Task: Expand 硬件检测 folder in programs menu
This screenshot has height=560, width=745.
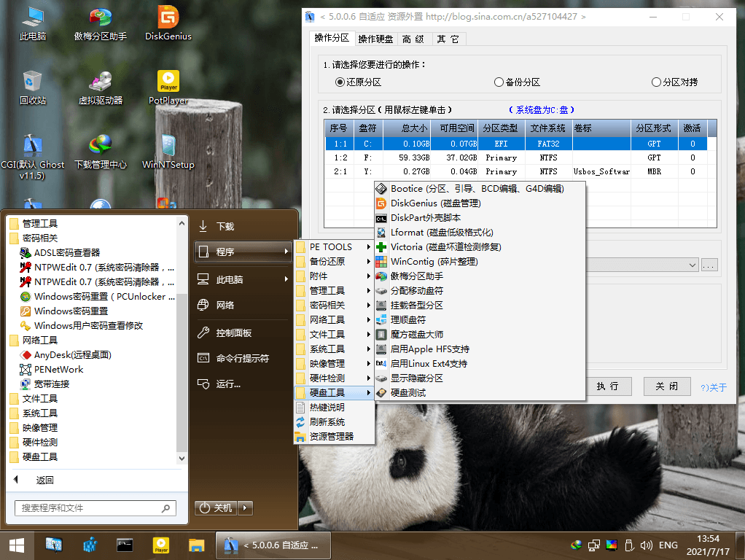Action: pyautogui.click(x=334, y=378)
